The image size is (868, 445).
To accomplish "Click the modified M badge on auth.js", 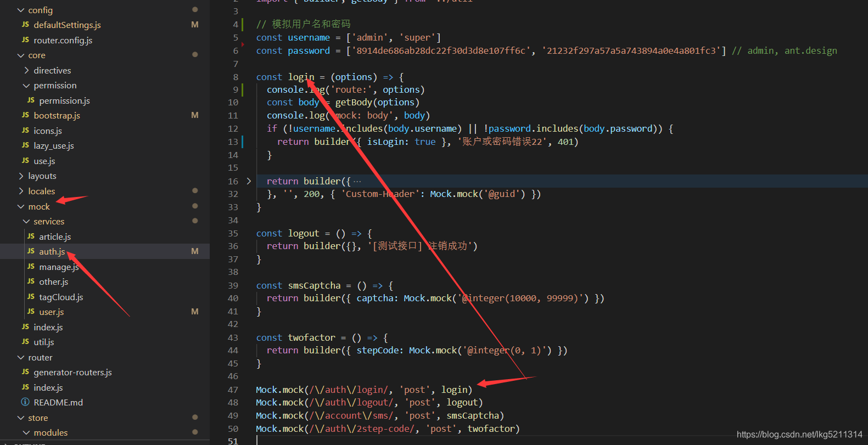I will point(195,251).
